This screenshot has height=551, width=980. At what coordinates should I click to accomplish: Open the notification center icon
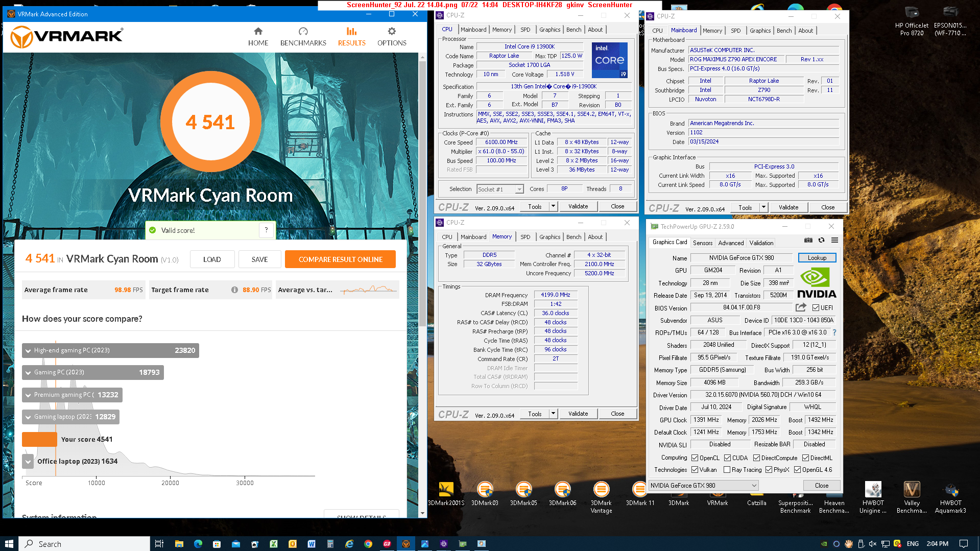click(963, 544)
